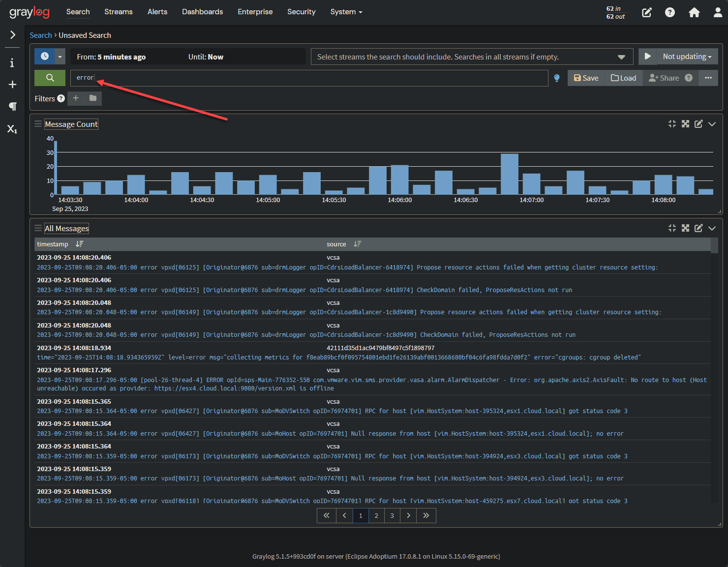Click the Save search button
The width and height of the screenshot is (728, 567).
click(586, 78)
